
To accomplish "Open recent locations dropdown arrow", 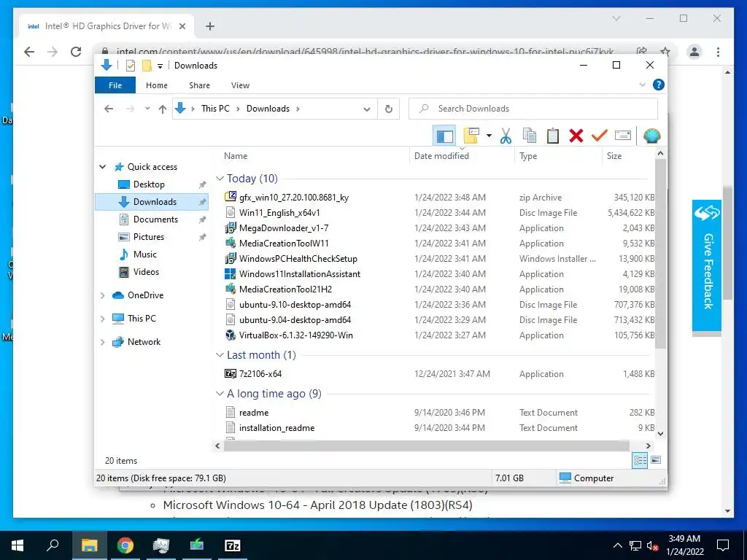I will pos(147,109).
